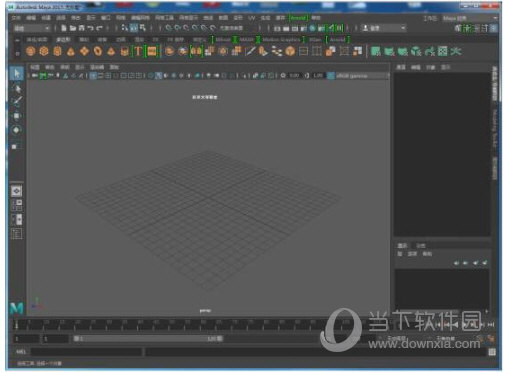Click the green checkered UV shelf icon

(x=442, y=51)
